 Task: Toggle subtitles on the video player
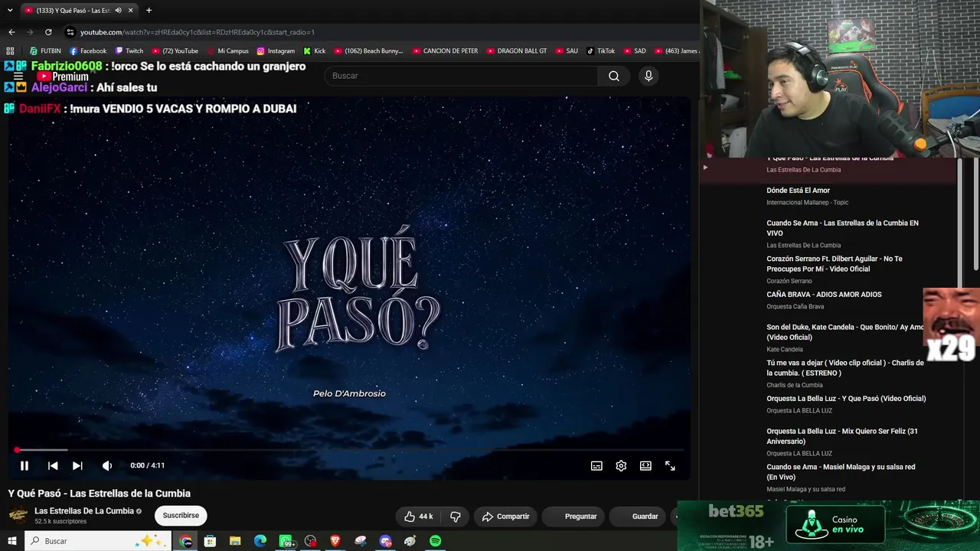click(596, 465)
